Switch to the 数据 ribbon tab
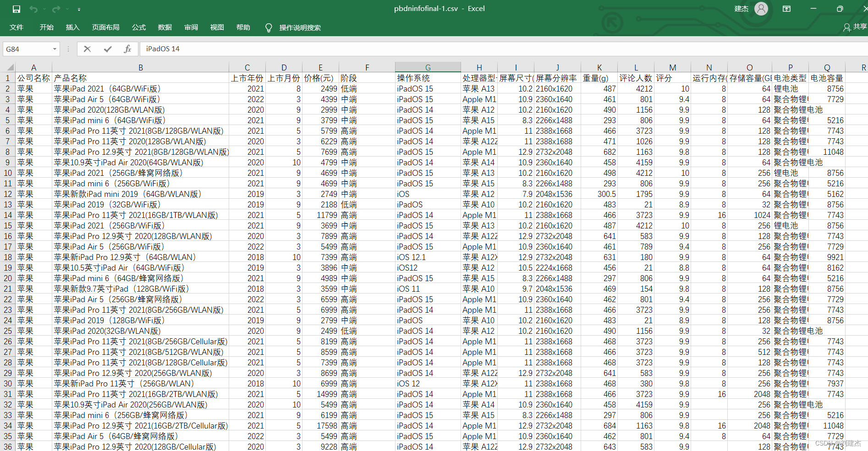 click(165, 27)
